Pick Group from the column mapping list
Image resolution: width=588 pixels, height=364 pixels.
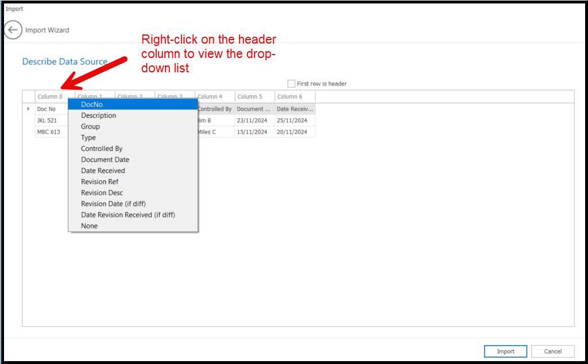tap(90, 126)
